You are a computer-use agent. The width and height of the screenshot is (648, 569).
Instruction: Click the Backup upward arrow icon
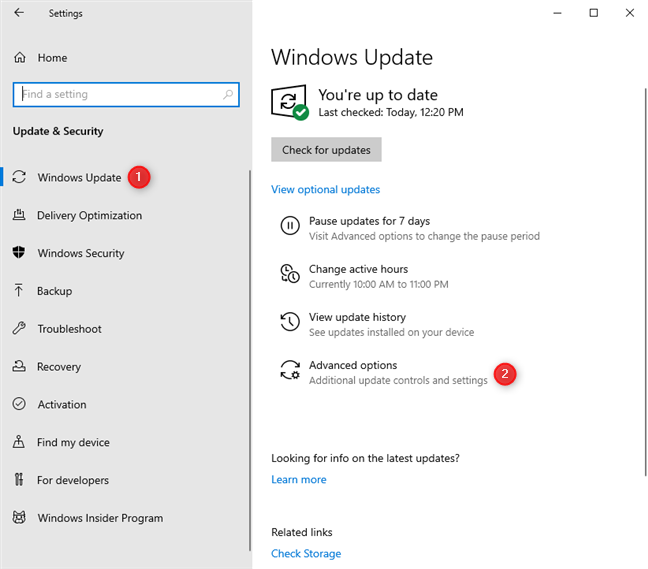click(19, 290)
